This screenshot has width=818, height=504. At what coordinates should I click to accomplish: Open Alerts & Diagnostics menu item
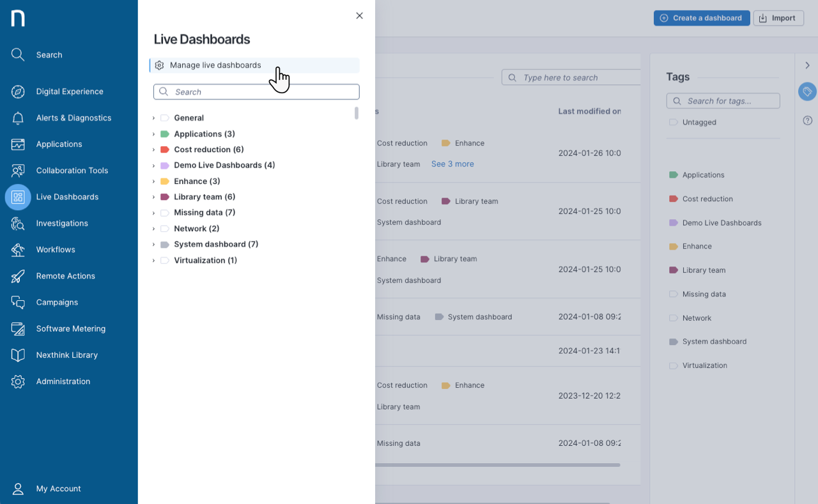pyautogui.click(x=73, y=118)
